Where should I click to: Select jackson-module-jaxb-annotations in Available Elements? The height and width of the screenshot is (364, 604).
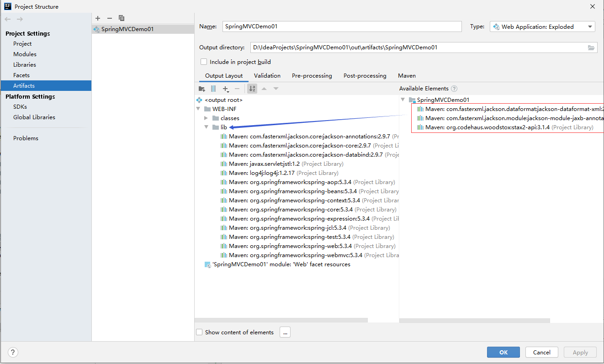pyautogui.click(x=510, y=118)
